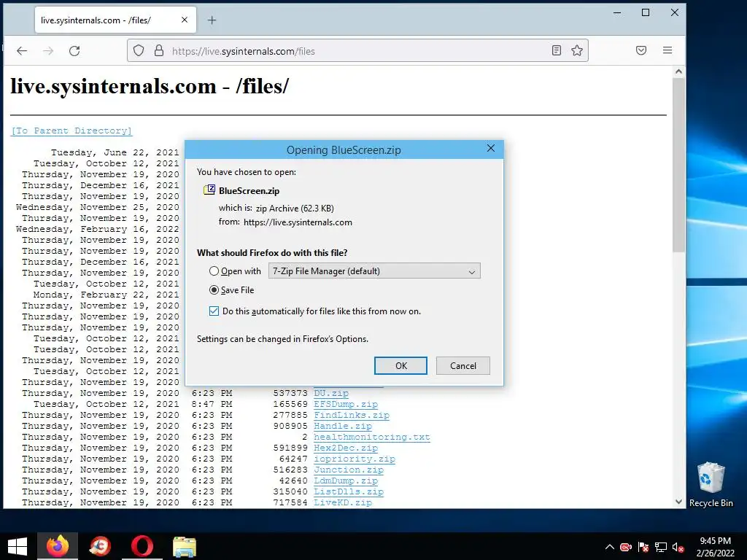
Task: Confirm the download with OK
Action: (400, 366)
